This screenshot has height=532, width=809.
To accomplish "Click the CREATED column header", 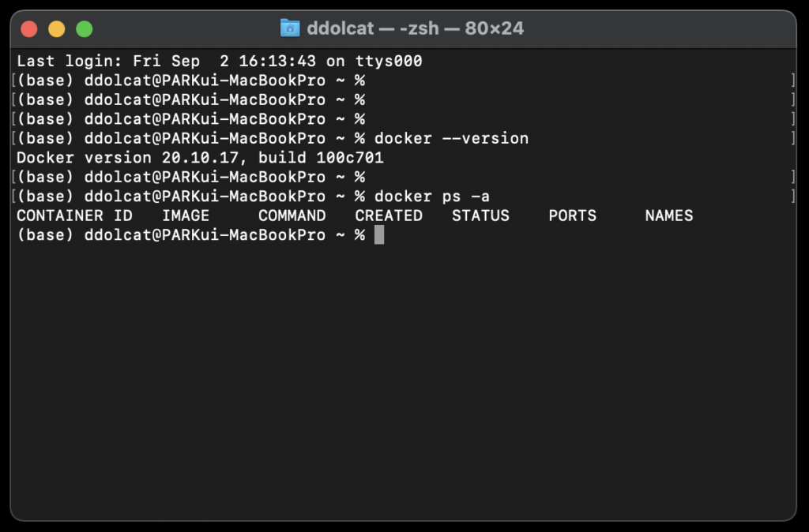I will [x=389, y=215].
